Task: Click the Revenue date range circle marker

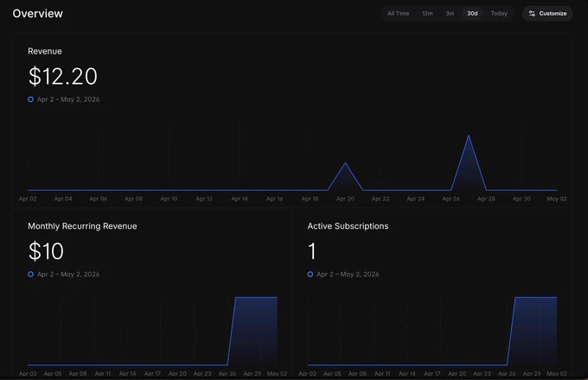Action: tap(31, 99)
